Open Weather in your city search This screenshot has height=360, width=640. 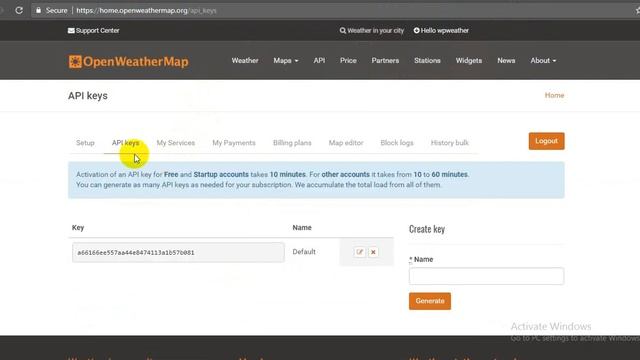tap(371, 31)
